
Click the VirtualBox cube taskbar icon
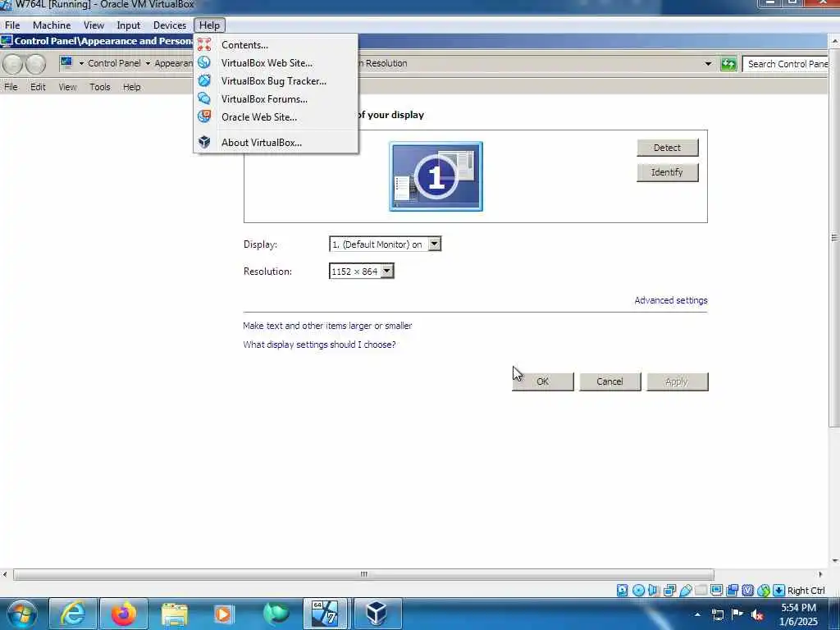pos(377,614)
